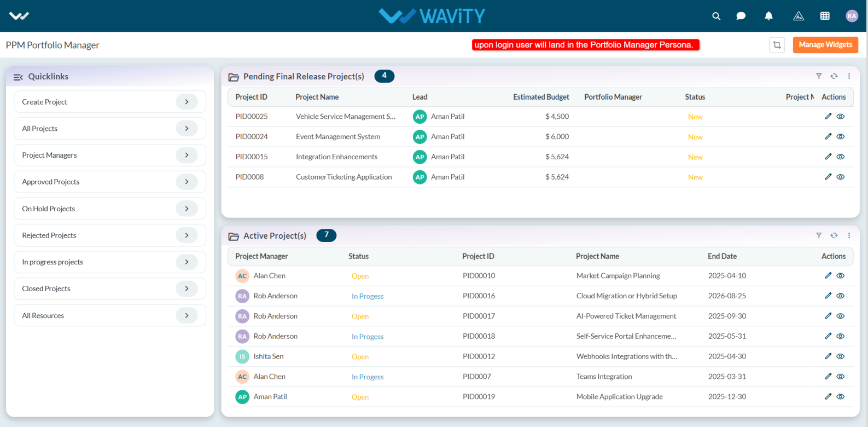Edit project PID00015 with pencil icon
This screenshot has width=868, height=427.
coord(828,157)
